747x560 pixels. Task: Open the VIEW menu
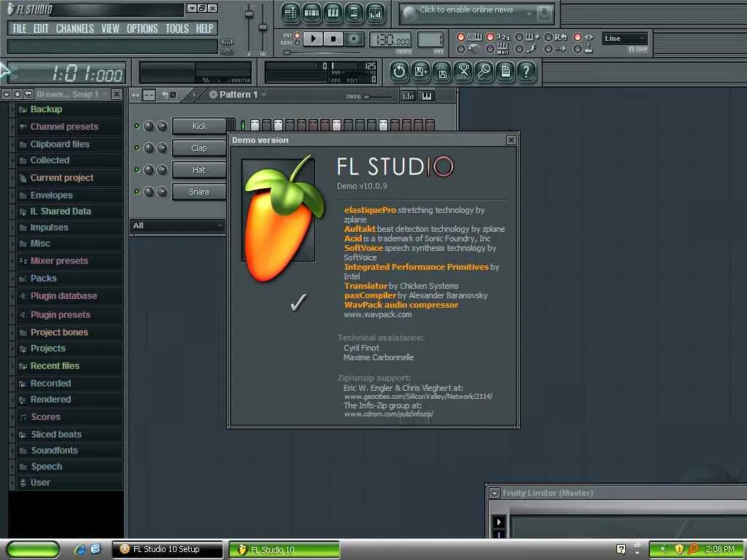(x=110, y=28)
